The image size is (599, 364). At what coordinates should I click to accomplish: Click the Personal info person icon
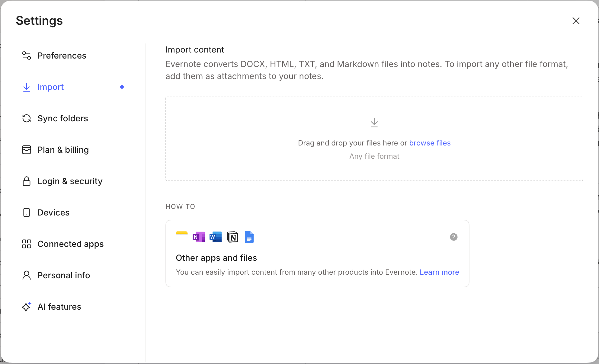click(x=27, y=275)
